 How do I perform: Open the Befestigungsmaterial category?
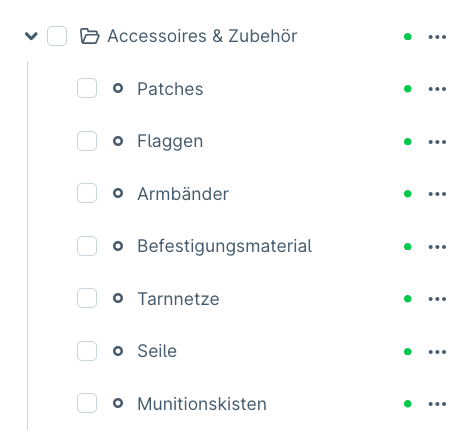225,246
